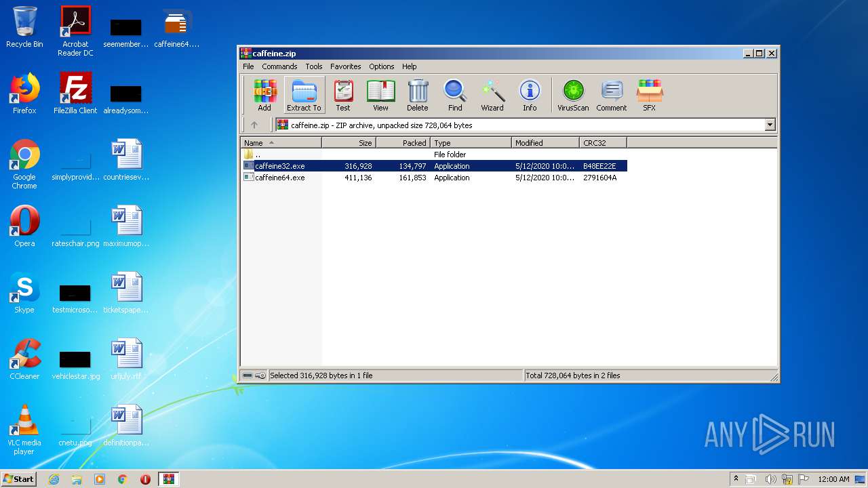Viewport: 868px width, 488px height.
Task: Select the caffeine32.exe file row
Action: click(434, 166)
